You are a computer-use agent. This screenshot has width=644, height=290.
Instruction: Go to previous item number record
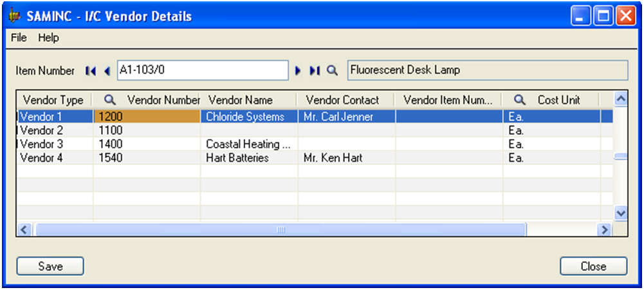click(x=107, y=71)
